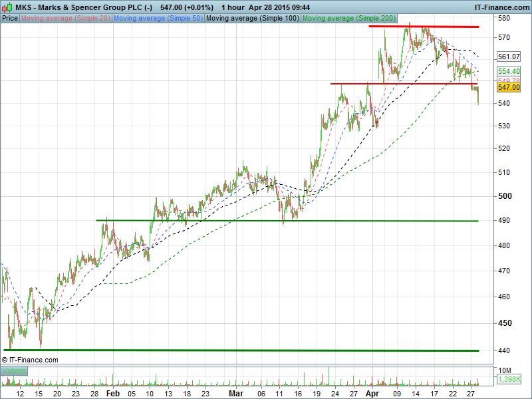This screenshot has width=532, height=399.
Task: Click the yellow 547.00 current price tag
Action: (508, 87)
